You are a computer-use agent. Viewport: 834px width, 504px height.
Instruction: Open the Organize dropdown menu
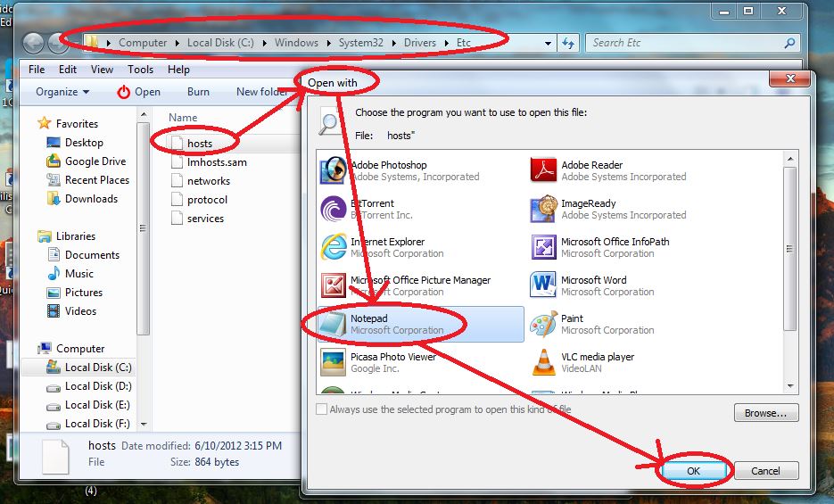62,92
